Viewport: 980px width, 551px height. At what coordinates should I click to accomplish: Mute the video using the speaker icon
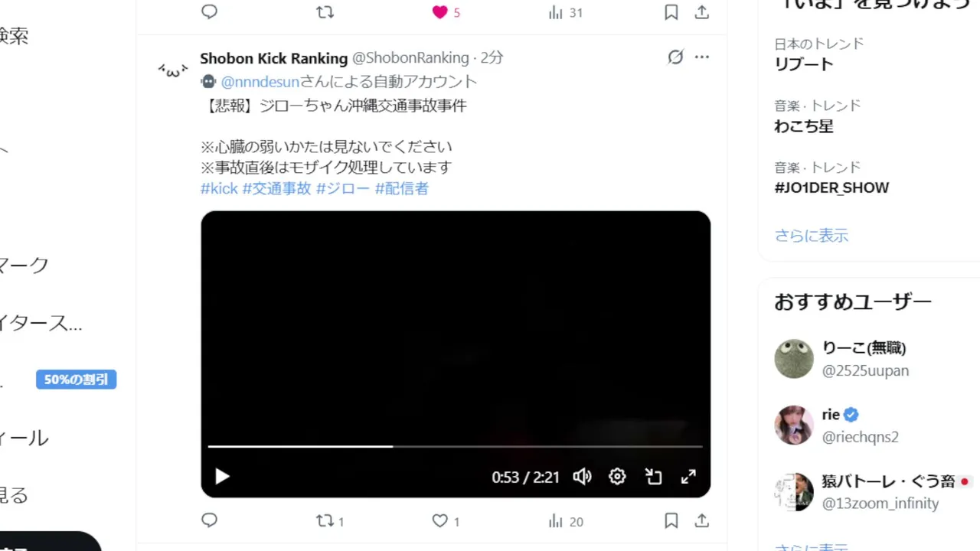point(582,477)
